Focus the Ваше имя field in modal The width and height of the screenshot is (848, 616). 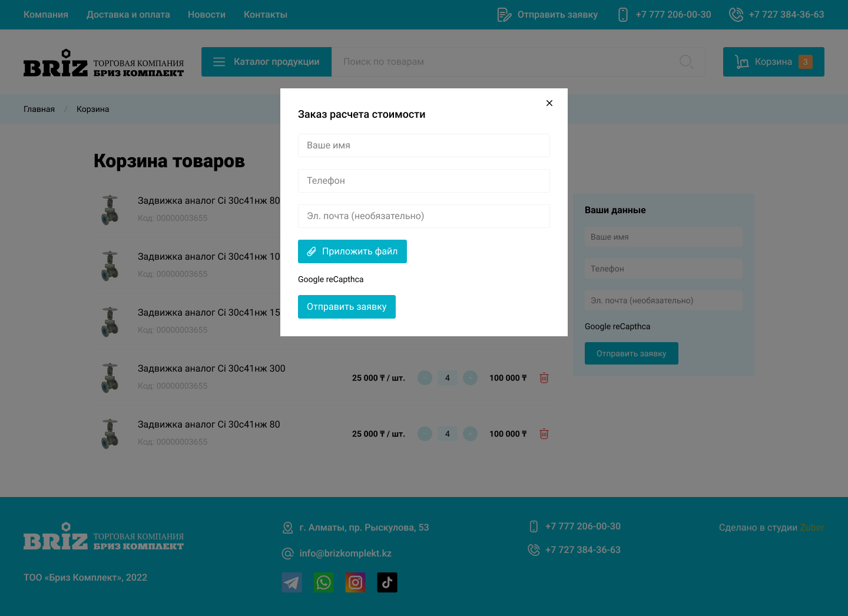pos(423,145)
